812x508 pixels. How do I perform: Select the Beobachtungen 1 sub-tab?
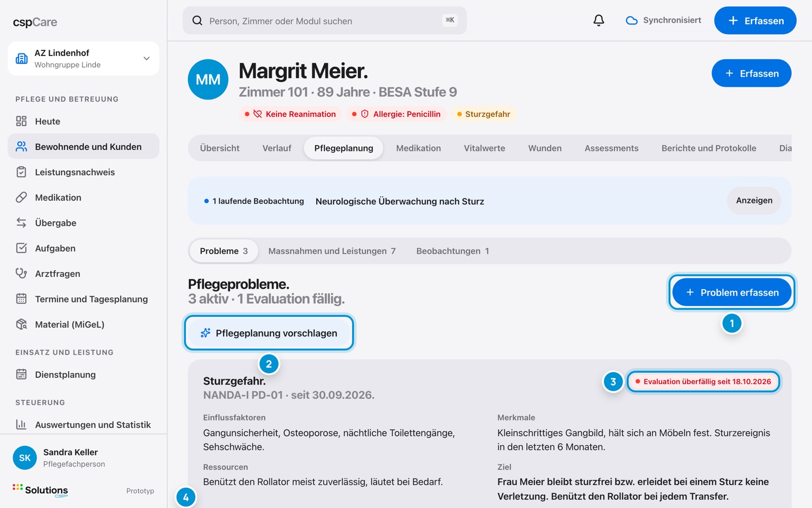click(453, 251)
